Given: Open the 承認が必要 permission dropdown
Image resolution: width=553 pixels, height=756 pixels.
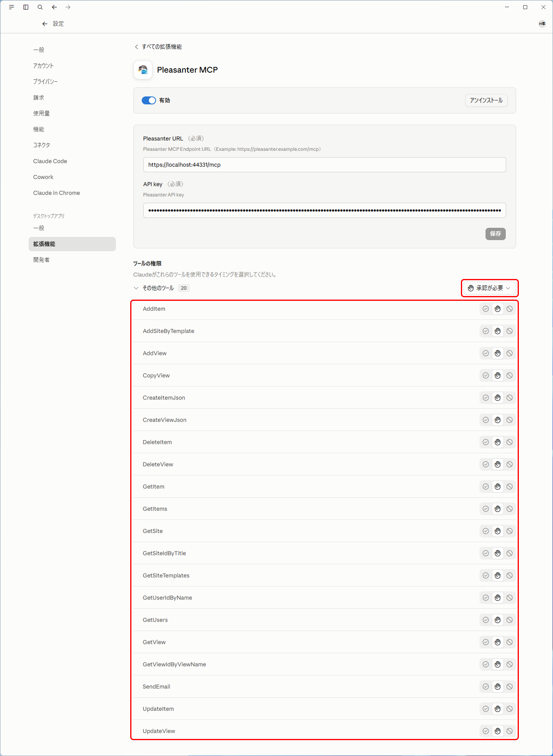Looking at the screenshot, I should coord(489,288).
